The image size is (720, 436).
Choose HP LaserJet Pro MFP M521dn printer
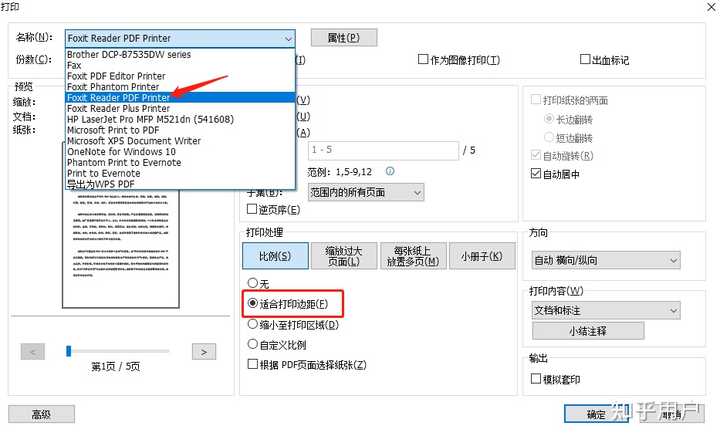coord(180,119)
